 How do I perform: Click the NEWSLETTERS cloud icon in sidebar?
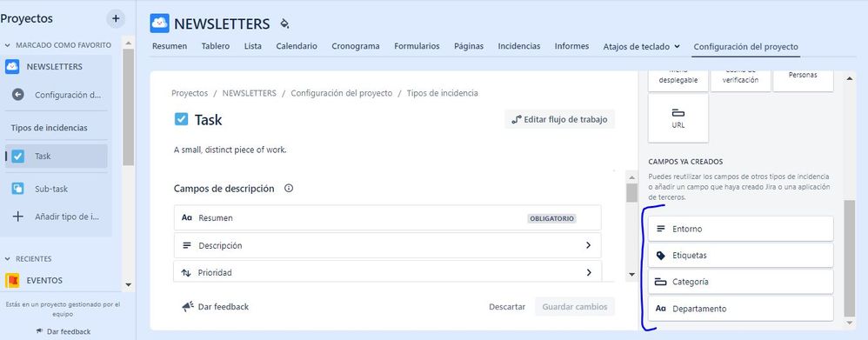12,66
